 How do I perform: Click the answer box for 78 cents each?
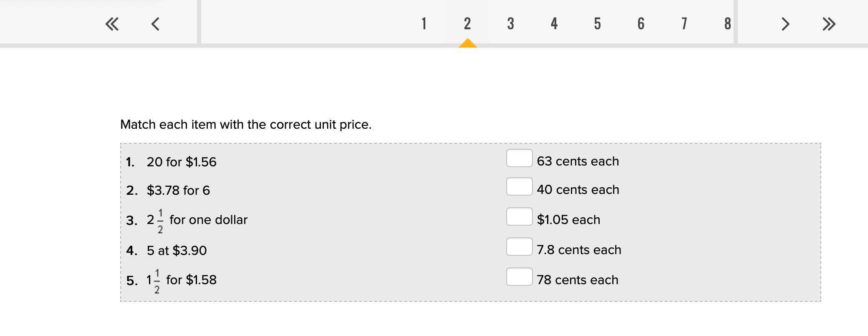519,277
